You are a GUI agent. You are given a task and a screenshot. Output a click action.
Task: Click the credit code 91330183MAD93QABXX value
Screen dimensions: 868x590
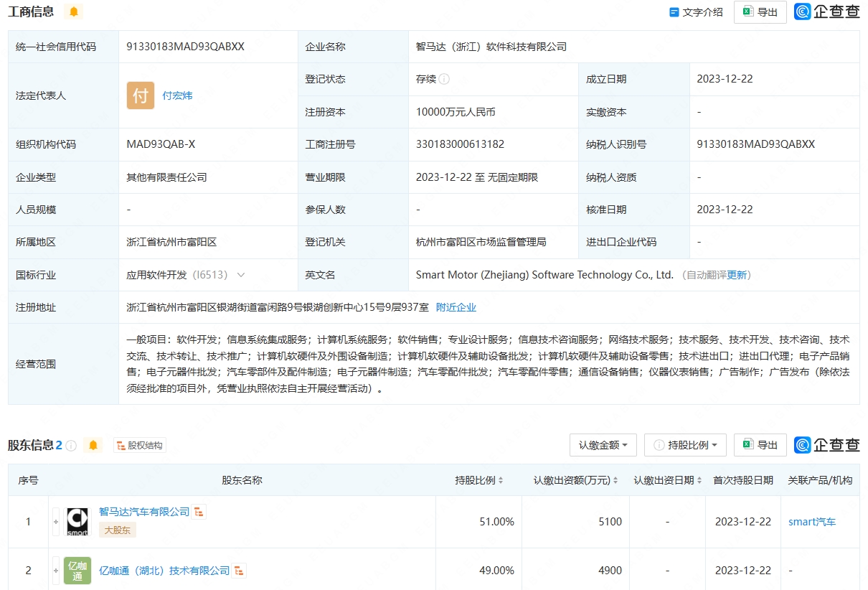(185, 47)
